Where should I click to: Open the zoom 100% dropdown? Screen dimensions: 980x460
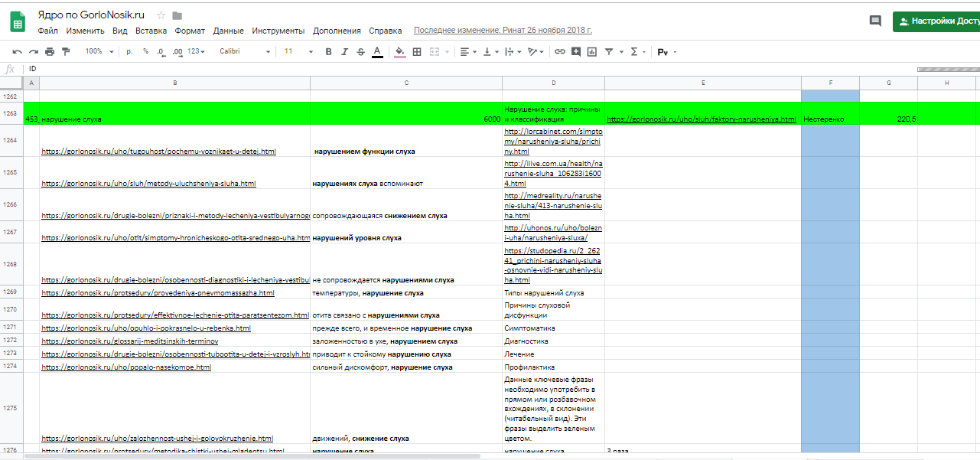(99, 51)
